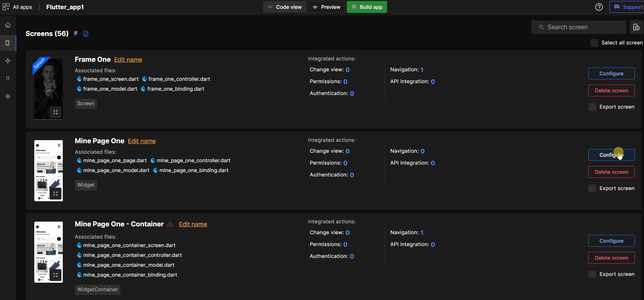Click the warning icon beside Mine Page One - Container
This screenshot has height=300, width=644.
(170, 224)
